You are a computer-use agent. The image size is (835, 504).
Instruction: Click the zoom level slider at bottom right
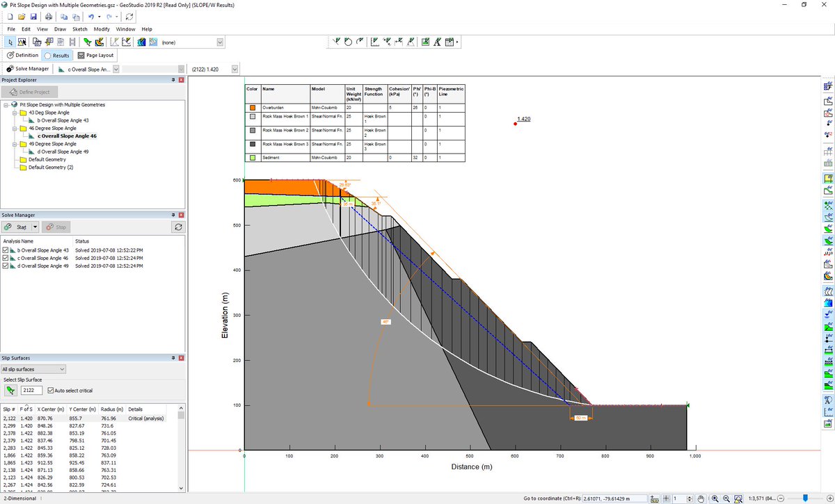click(805, 498)
